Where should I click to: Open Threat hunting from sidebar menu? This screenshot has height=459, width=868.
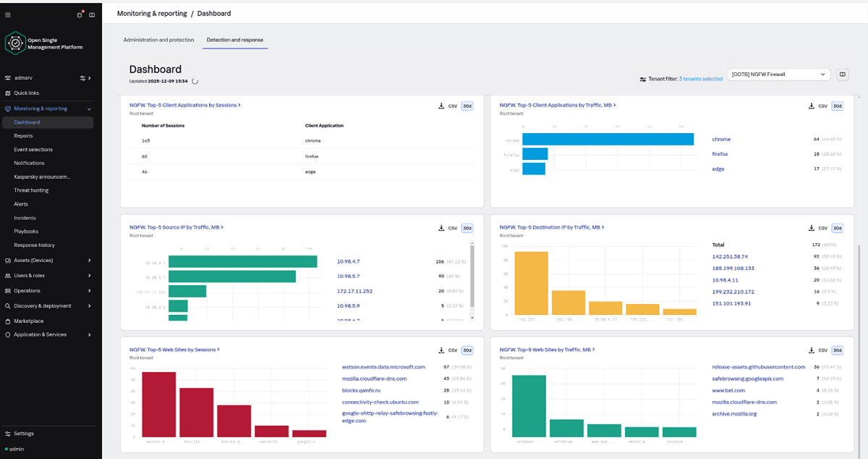[x=31, y=190]
